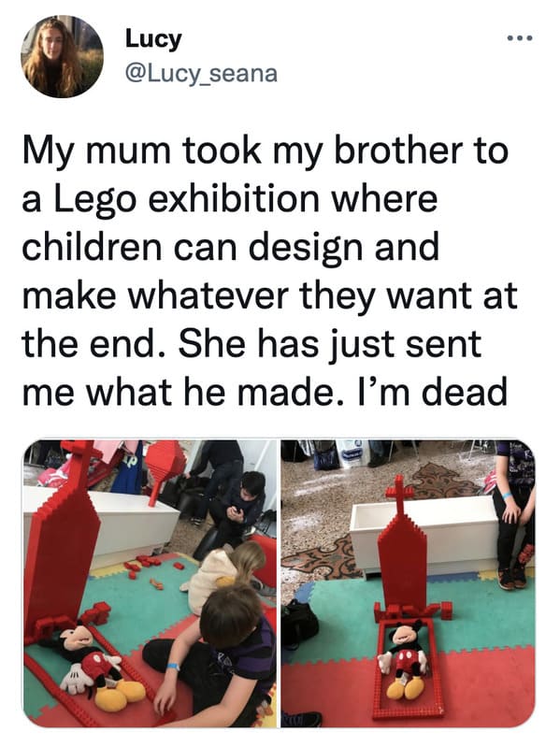Click blue wristband on boy's arm, left photo

(x=173, y=666)
